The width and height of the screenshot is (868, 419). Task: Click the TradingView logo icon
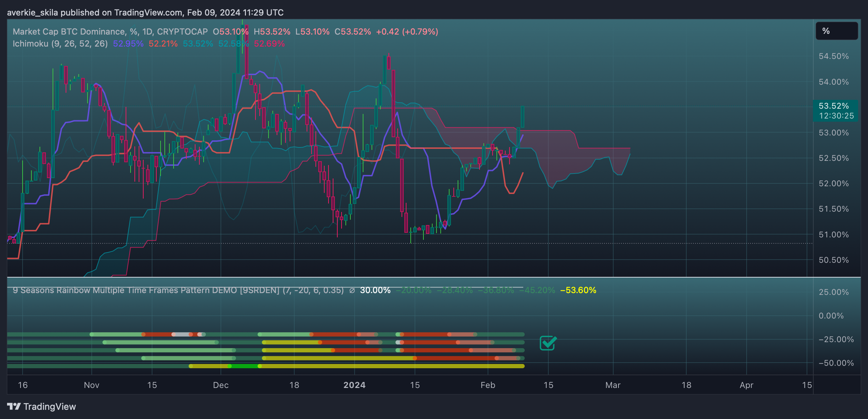(14, 406)
